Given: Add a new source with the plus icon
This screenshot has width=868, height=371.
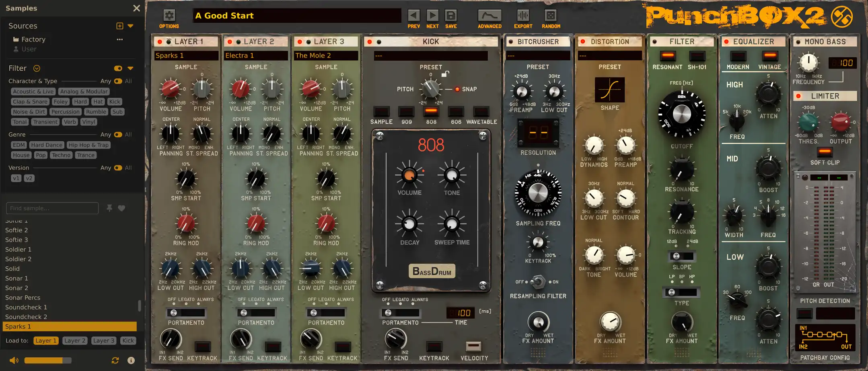Looking at the screenshot, I should click(119, 26).
